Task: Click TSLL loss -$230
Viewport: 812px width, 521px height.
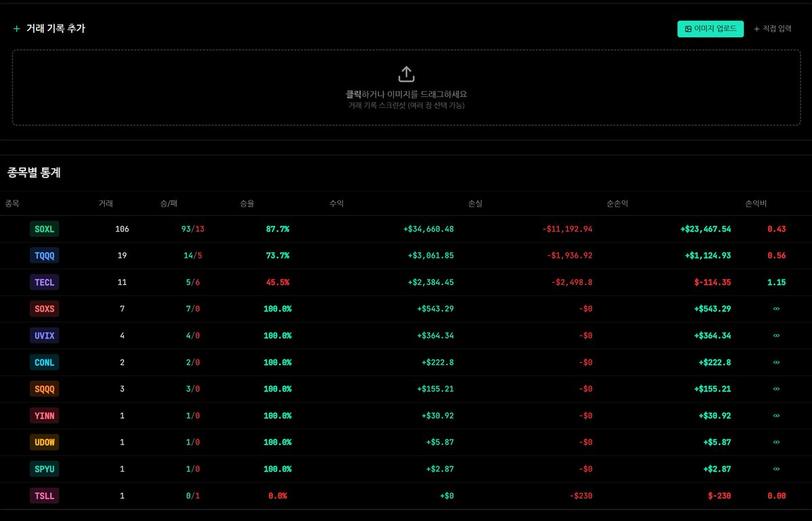Action: point(581,496)
